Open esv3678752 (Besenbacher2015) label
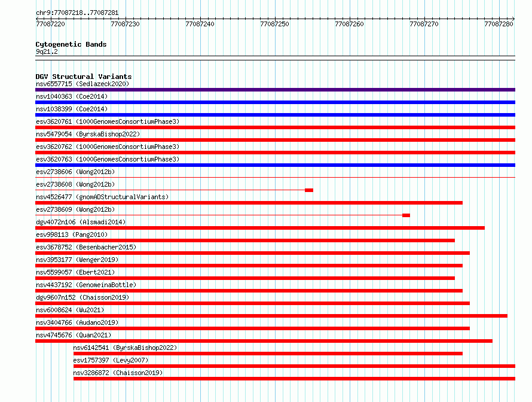The width and height of the screenshot is (532, 402). [x=86, y=247]
